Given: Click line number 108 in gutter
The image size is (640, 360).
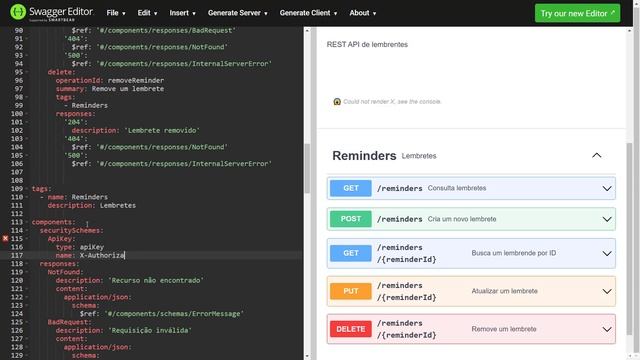Looking at the screenshot, I should point(17,180).
